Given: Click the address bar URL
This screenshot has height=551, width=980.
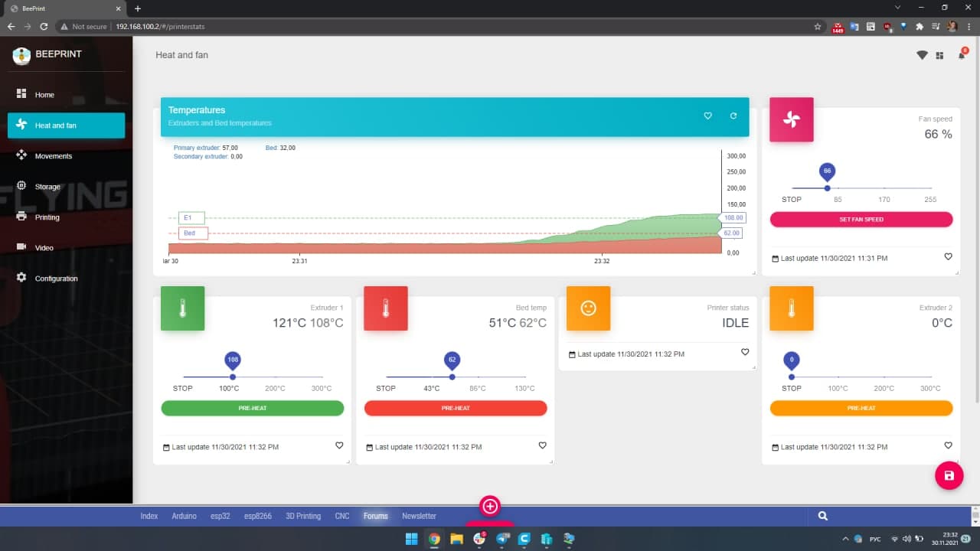Looking at the screenshot, I should click(x=160, y=26).
